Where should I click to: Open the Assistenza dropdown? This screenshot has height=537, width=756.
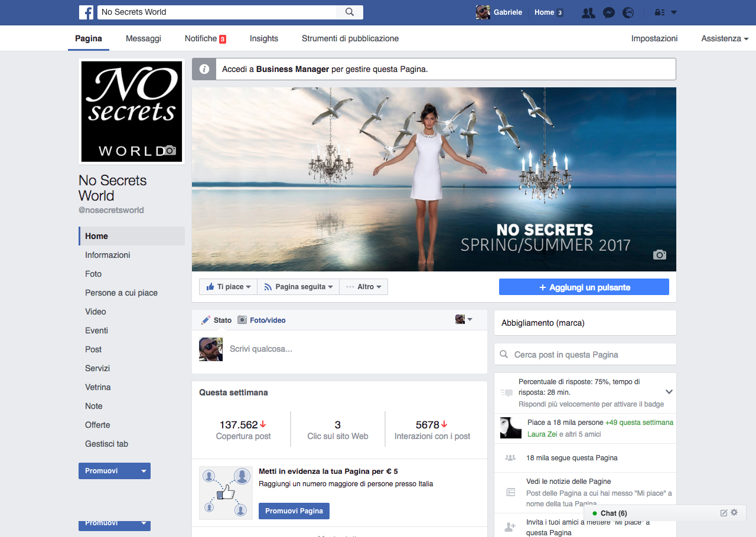[725, 38]
